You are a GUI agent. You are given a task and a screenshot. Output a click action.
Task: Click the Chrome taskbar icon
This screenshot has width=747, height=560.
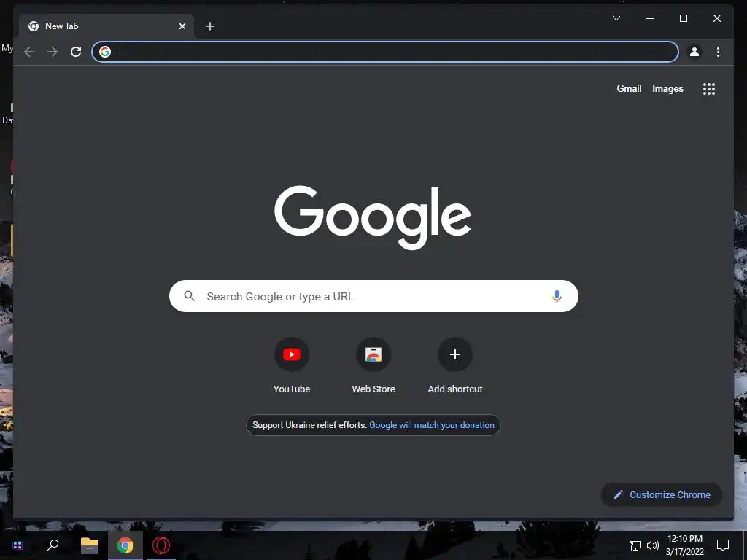pos(125,545)
